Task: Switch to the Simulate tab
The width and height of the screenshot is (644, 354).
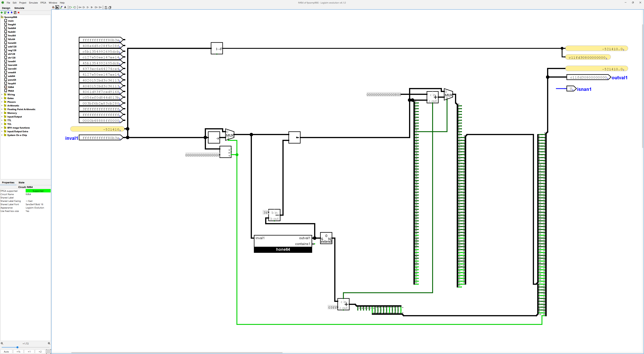Action: 19,8
